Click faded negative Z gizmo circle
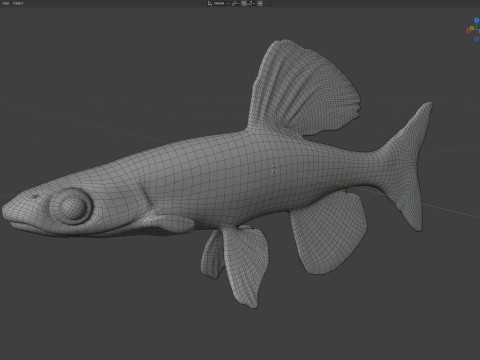This screenshot has height=360, width=480. (477, 39)
